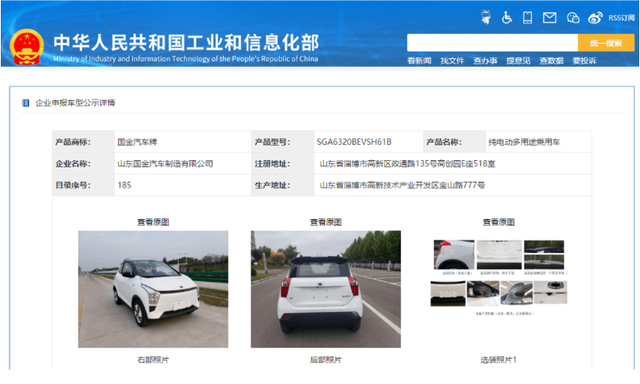The image size is (640, 384).
Task: Select the registered address value text
Action: [407, 164]
